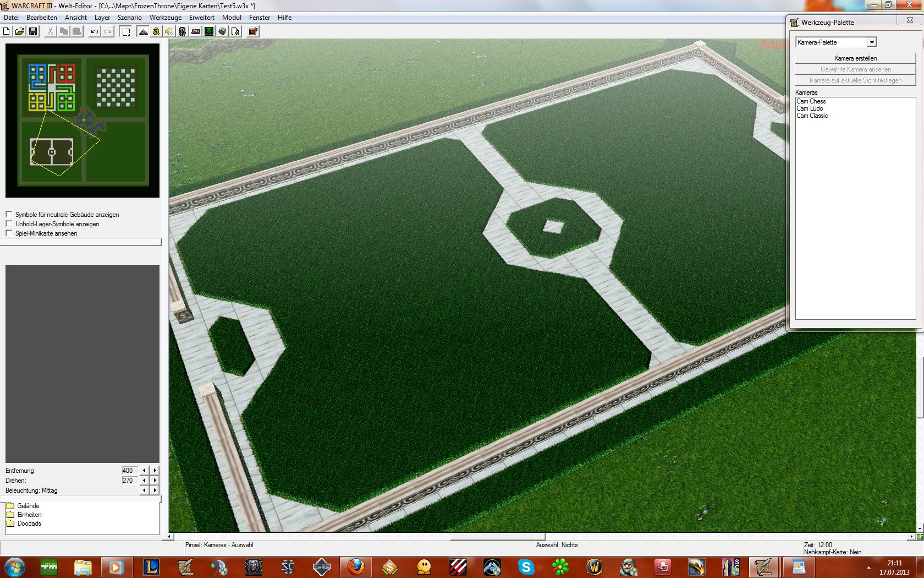Open the Modul menu
Screen dimensions: 924x578
pyautogui.click(x=232, y=18)
